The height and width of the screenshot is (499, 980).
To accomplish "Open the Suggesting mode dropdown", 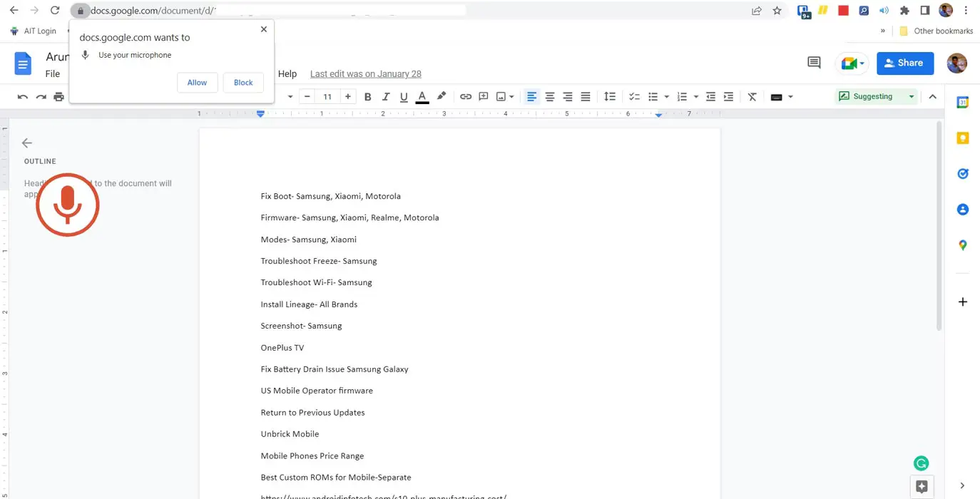I will pyautogui.click(x=877, y=96).
